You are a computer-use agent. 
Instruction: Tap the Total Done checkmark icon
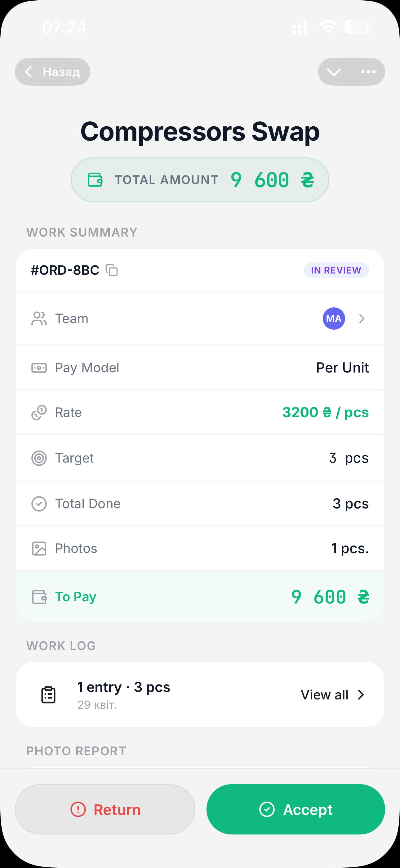39,504
